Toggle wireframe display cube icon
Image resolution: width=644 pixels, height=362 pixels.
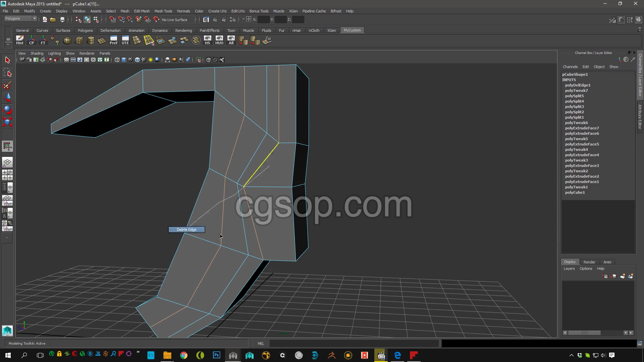(117, 60)
